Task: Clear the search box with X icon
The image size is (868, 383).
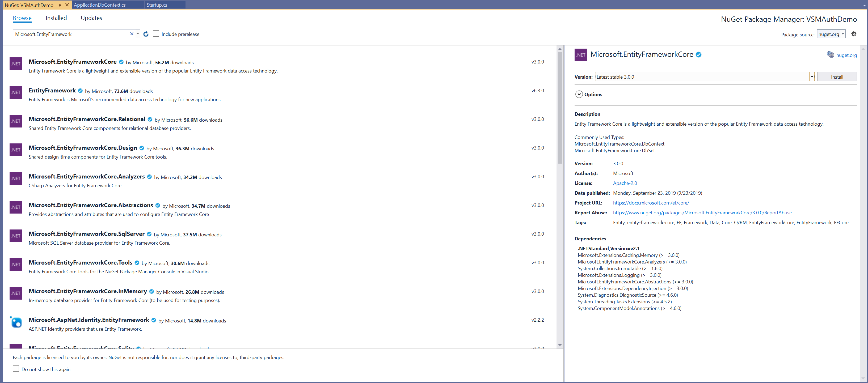Action: click(x=132, y=34)
